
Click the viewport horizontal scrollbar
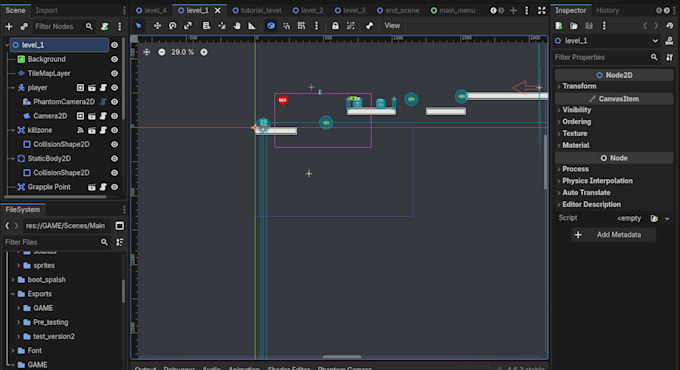coord(342,357)
